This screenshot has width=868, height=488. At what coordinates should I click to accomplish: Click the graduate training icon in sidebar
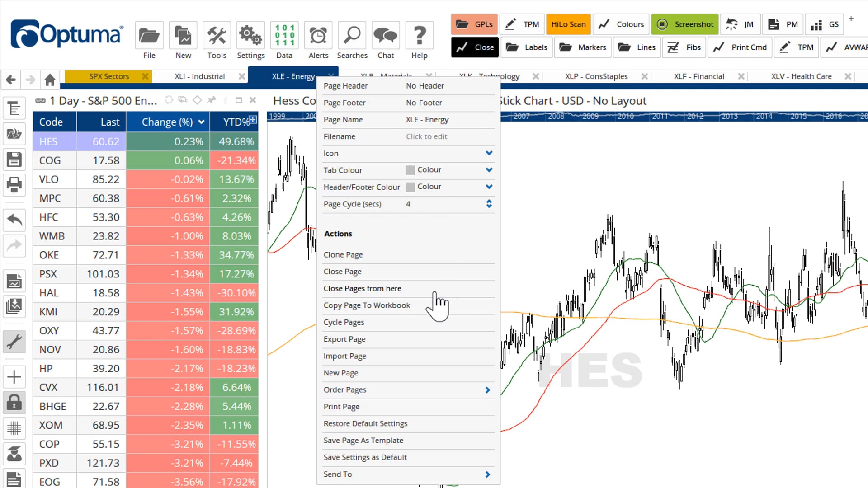click(14, 453)
